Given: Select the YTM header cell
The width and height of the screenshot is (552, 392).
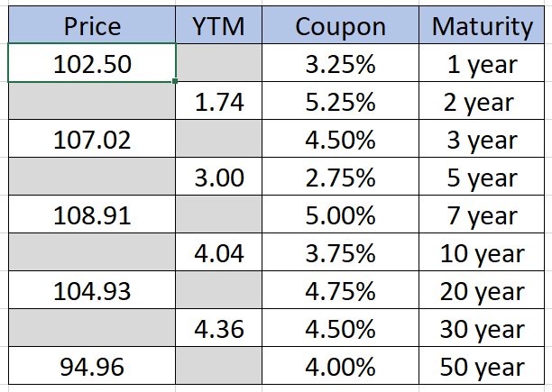Looking at the screenshot, I should pos(219,26).
